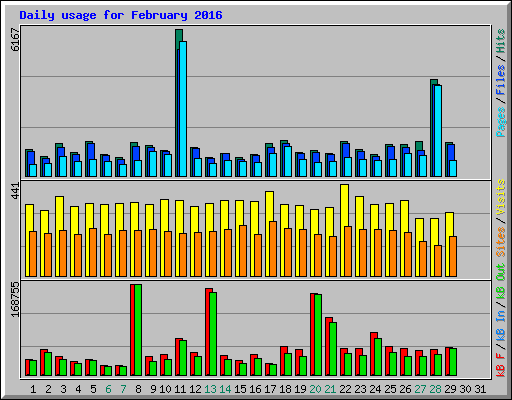
Task: Click the red kB bar for day 8
Action: 132,330
